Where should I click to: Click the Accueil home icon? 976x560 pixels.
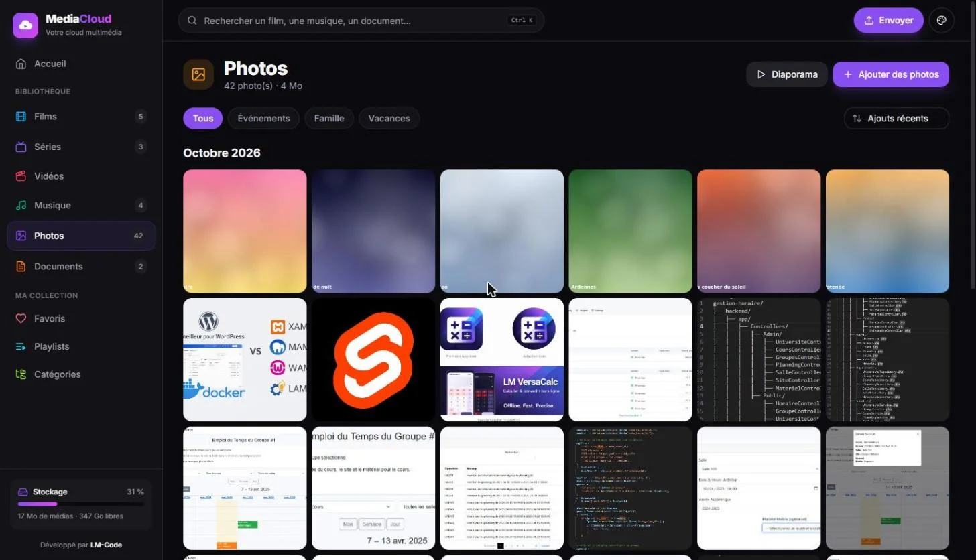[21, 64]
